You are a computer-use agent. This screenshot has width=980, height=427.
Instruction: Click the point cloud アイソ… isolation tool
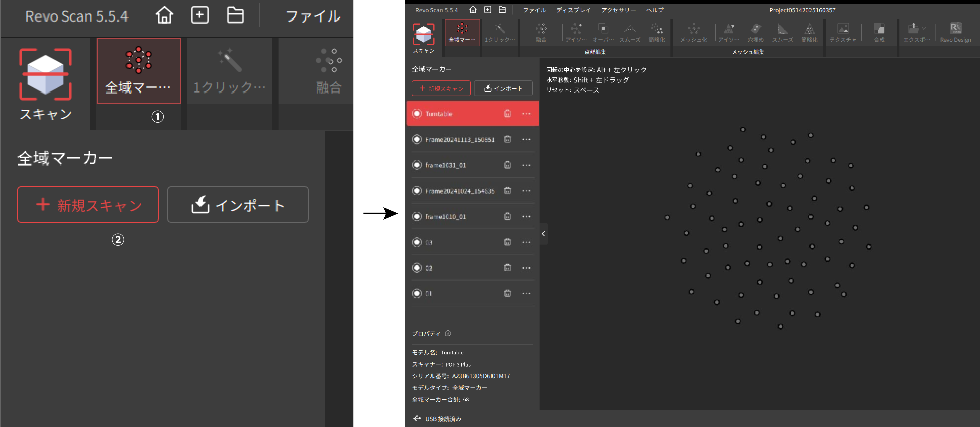[x=576, y=33]
